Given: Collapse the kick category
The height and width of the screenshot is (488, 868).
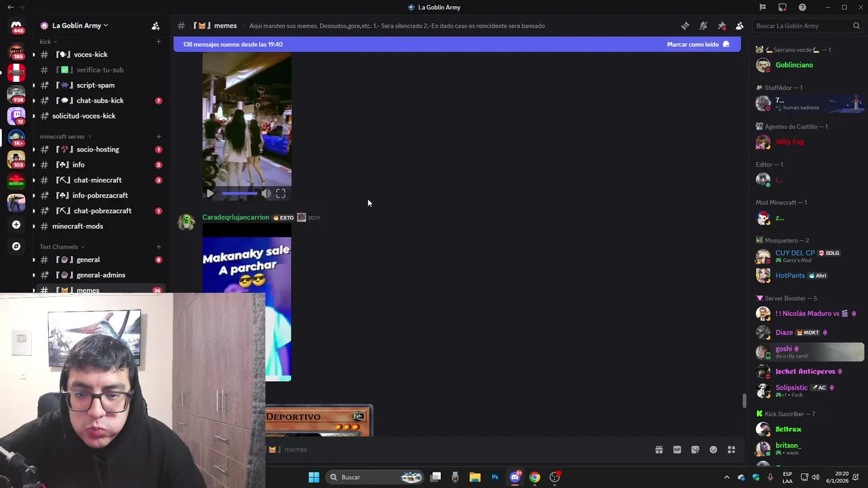Looking at the screenshot, I should pyautogui.click(x=47, y=41).
